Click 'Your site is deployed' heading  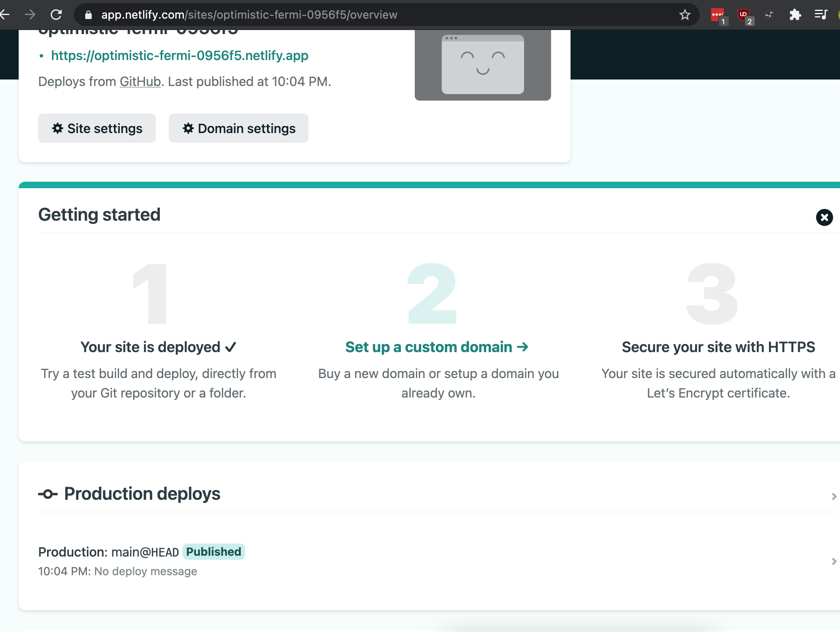coord(158,347)
